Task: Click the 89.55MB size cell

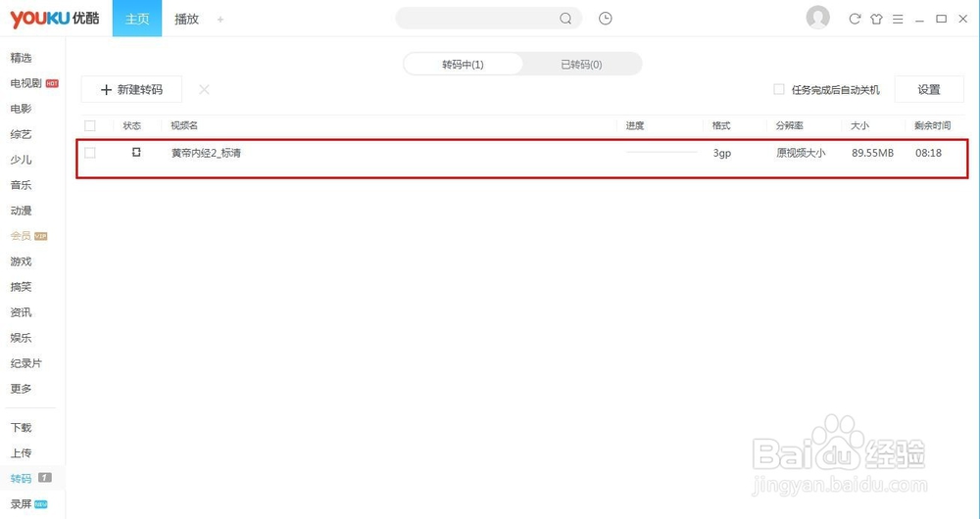Action: point(872,153)
